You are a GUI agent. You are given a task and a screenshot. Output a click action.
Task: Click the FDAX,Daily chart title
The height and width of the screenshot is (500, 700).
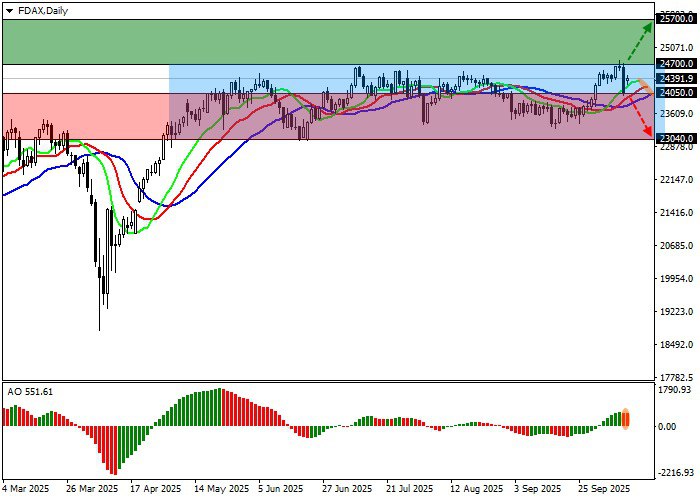point(43,11)
